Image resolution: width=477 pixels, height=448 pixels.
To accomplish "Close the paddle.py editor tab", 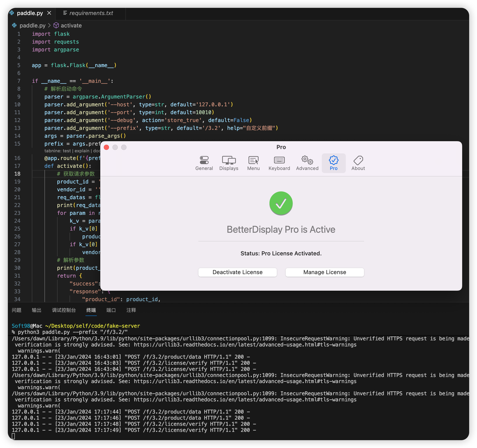I will click(49, 13).
